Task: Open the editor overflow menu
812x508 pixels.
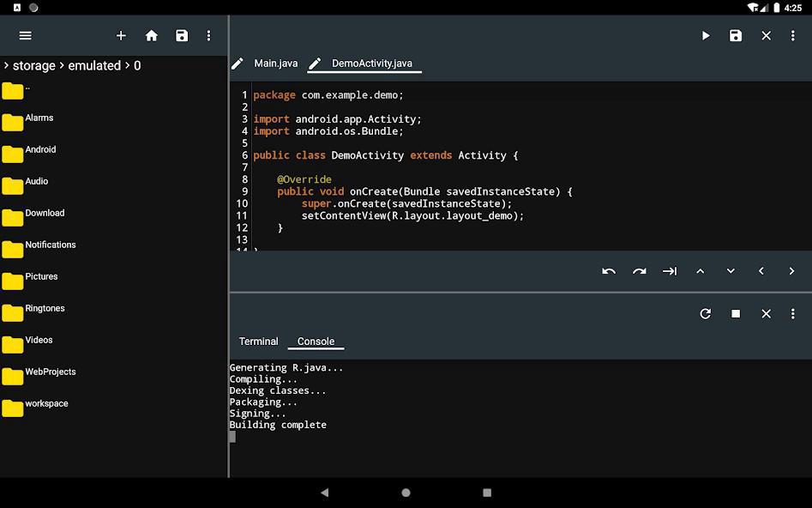Action: [792, 35]
